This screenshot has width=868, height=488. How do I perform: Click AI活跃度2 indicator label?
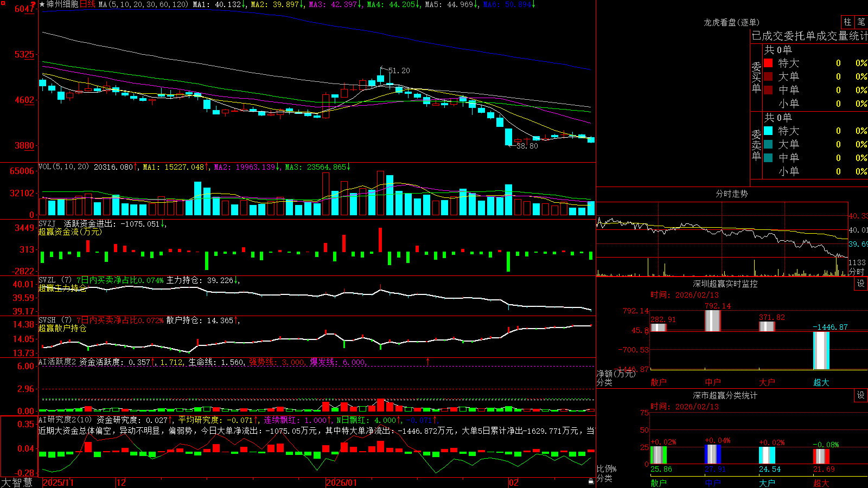pyautogui.click(x=57, y=362)
